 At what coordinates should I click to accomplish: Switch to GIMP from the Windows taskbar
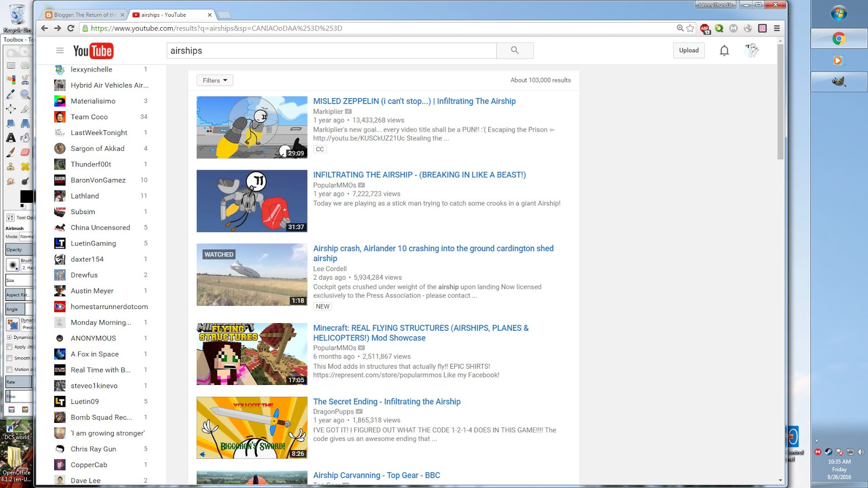pos(839,82)
